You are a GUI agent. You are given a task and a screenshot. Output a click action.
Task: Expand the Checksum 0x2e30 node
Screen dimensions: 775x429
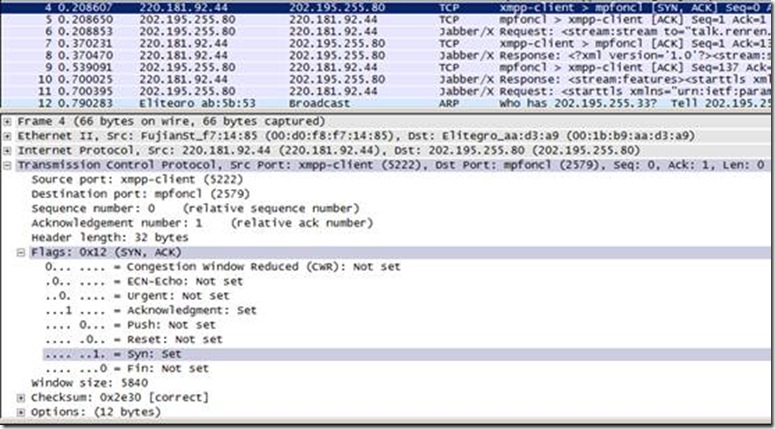(22, 397)
